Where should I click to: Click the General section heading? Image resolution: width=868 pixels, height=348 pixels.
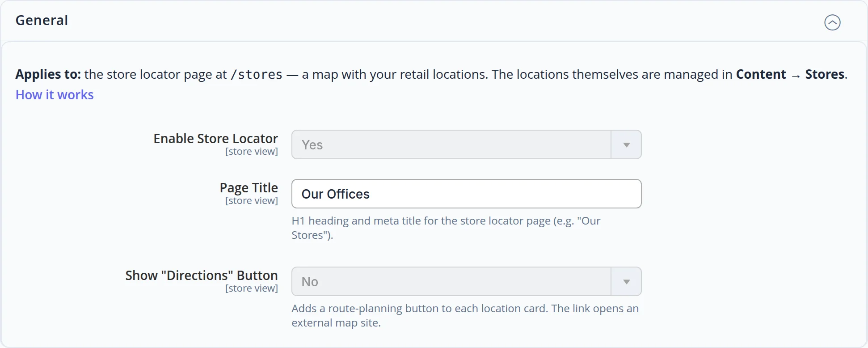tap(42, 20)
